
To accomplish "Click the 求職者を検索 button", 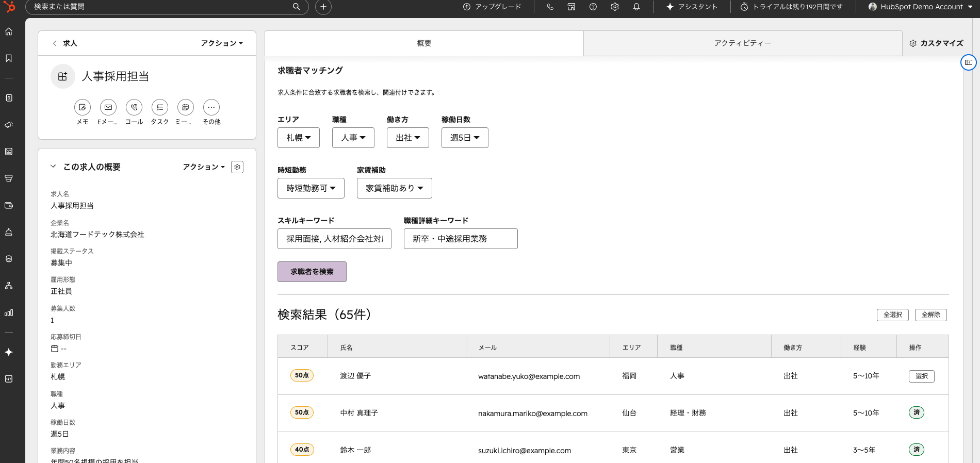I will (x=312, y=272).
